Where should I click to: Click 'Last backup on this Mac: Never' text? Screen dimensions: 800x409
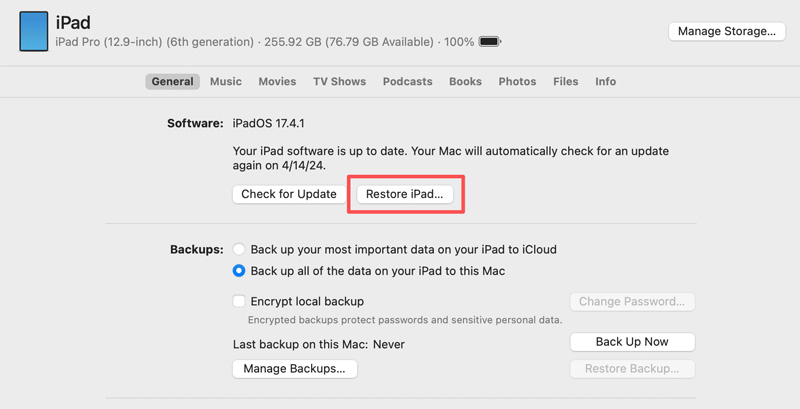coord(318,345)
